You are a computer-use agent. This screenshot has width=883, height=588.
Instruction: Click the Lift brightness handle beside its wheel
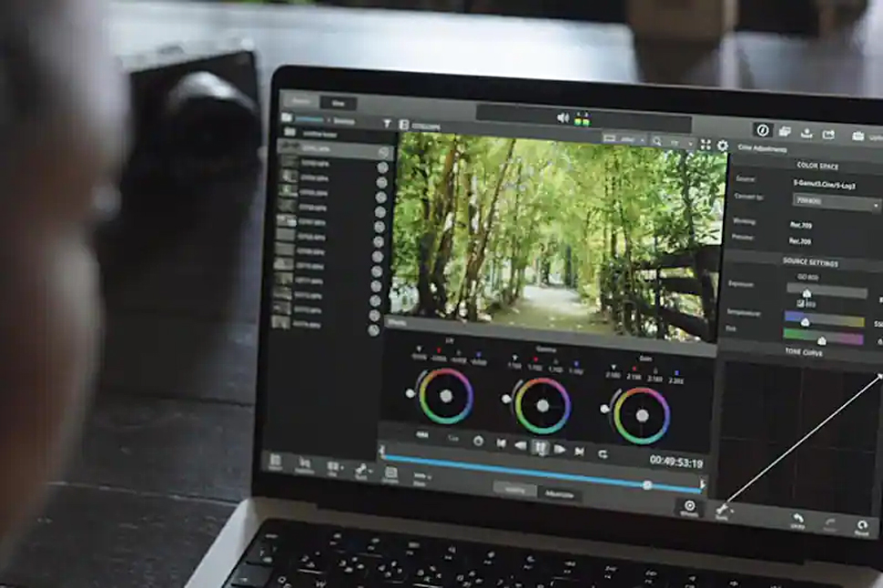point(411,393)
